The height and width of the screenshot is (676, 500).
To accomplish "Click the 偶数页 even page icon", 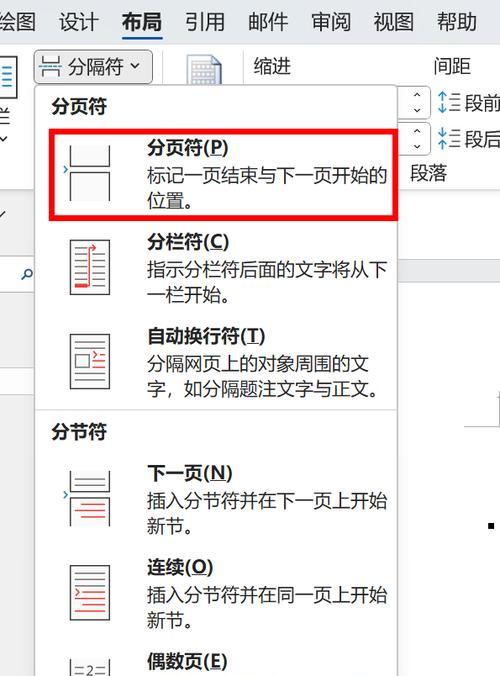I will click(x=90, y=667).
